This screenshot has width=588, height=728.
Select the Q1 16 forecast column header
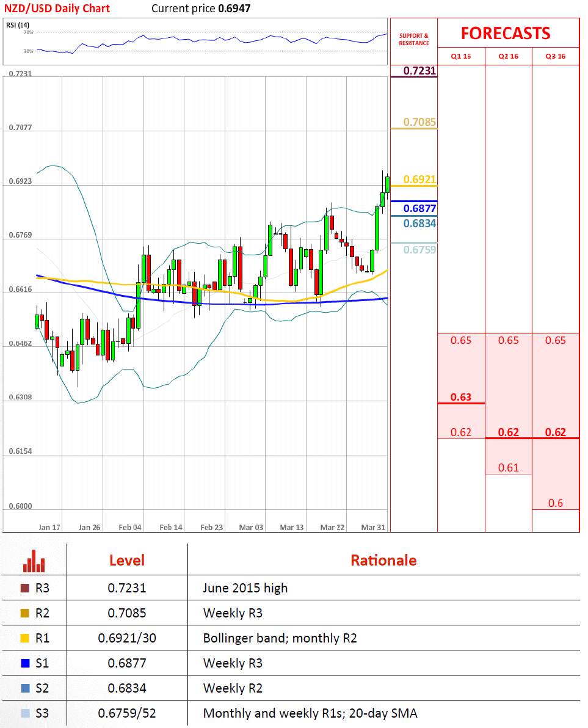461,56
